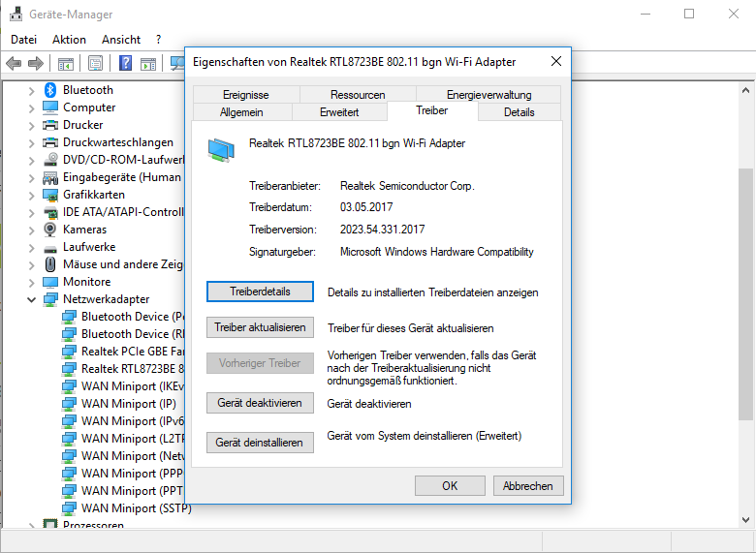
Task: Click the Kameras webcam icon
Action: tap(51, 230)
